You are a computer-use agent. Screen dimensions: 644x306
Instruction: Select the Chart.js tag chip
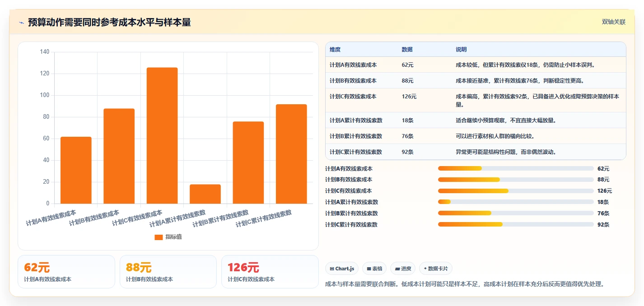(342, 269)
